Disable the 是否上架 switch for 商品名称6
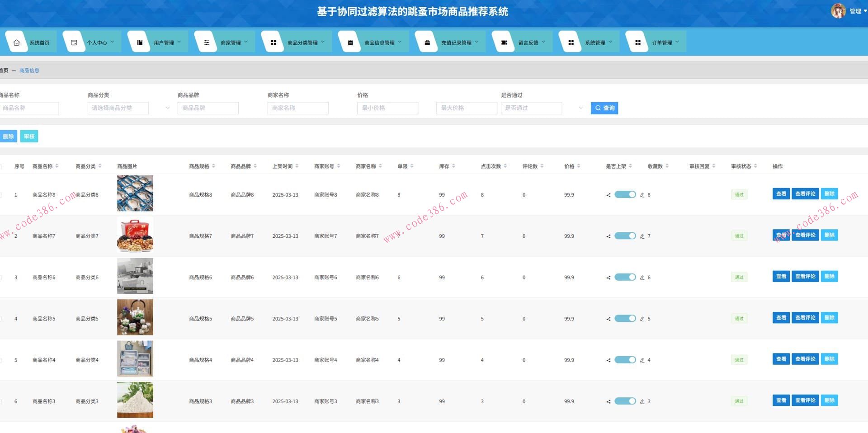Screen dimensions: 868x433 click(625, 278)
